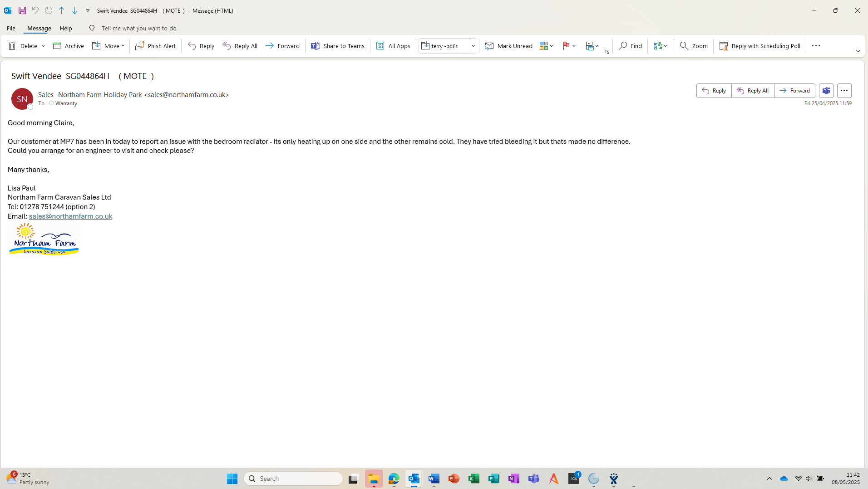Click Find in the ribbon

point(631,46)
